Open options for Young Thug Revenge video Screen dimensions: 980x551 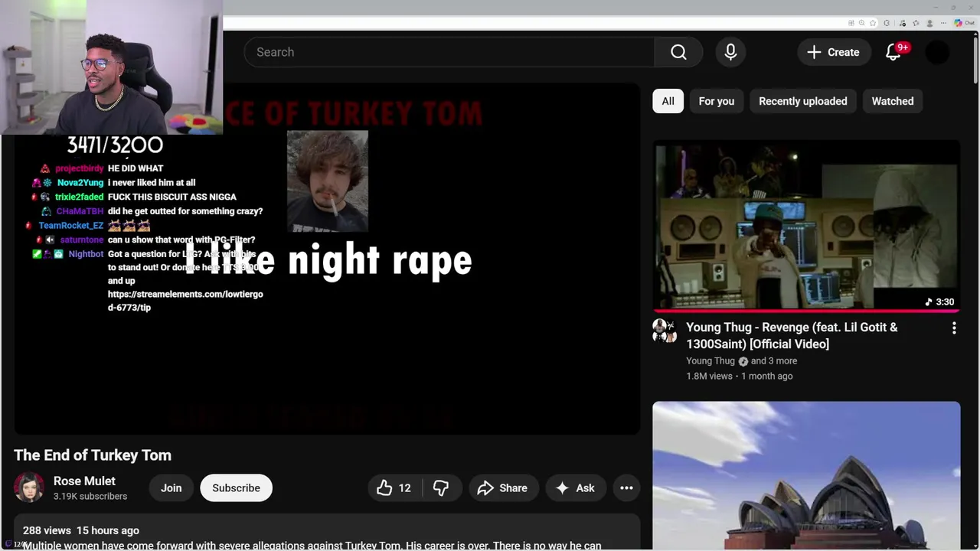954,328
